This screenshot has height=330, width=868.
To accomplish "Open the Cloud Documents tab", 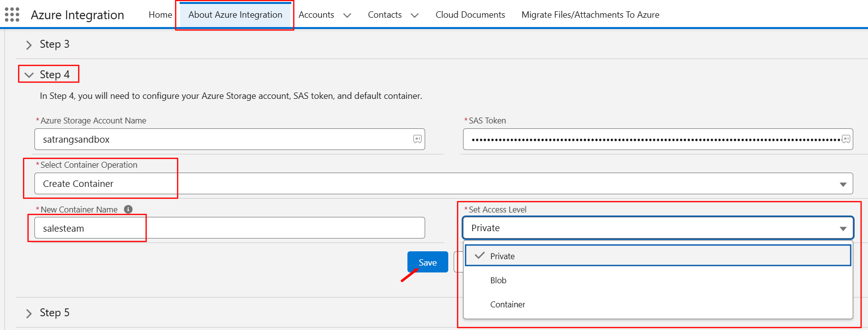I will pos(470,15).
